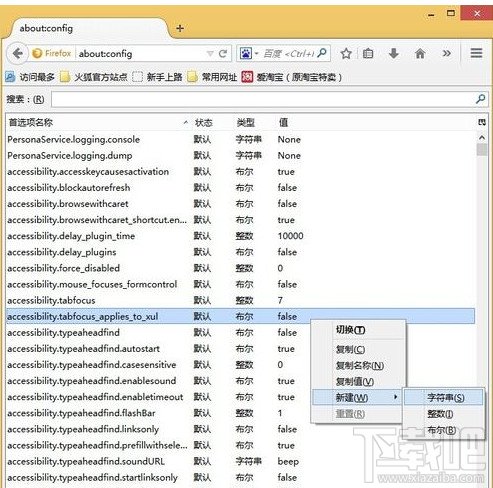Image resolution: width=493 pixels, height=488 pixels.
Task: Select accessibility.tabfocus_applies_to_xul row
Action: (x=240, y=316)
